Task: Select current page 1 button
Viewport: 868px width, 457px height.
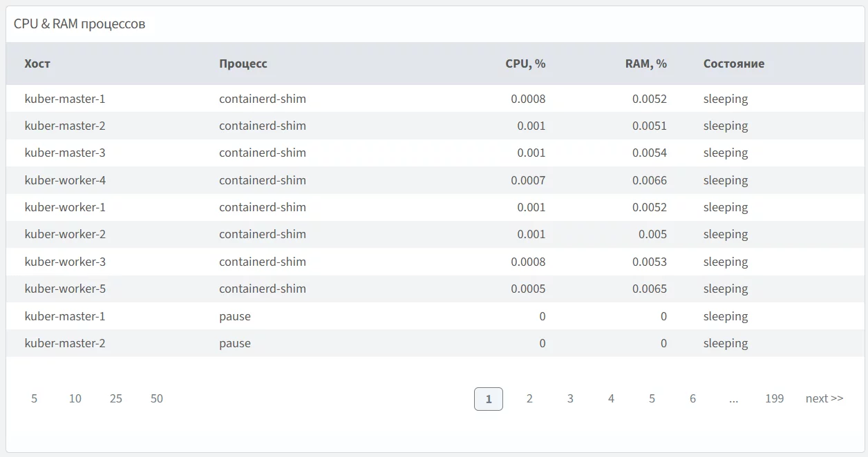Action: (489, 399)
